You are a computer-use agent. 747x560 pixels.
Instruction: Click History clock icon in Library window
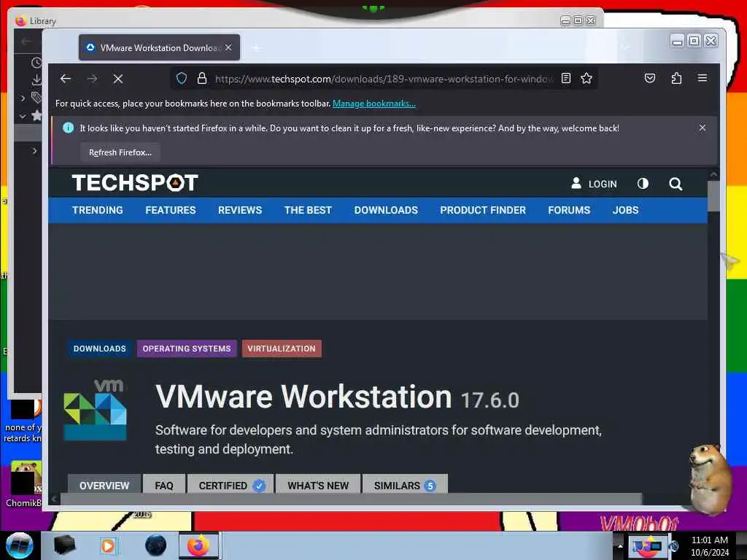click(36, 63)
